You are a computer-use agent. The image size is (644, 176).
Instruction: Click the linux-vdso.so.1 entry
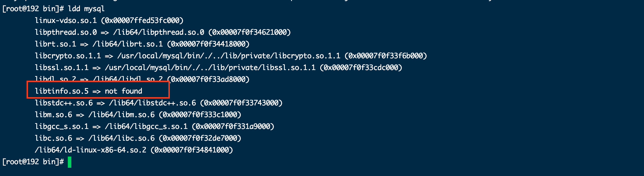(x=66, y=21)
